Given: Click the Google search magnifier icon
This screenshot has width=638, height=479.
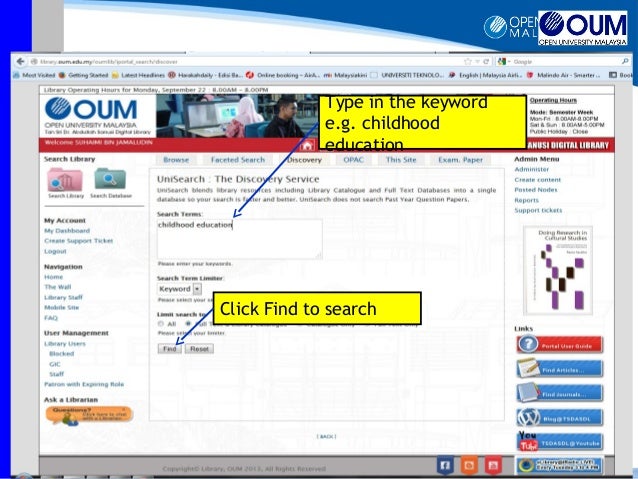Looking at the screenshot, I should pyautogui.click(x=625, y=61).
